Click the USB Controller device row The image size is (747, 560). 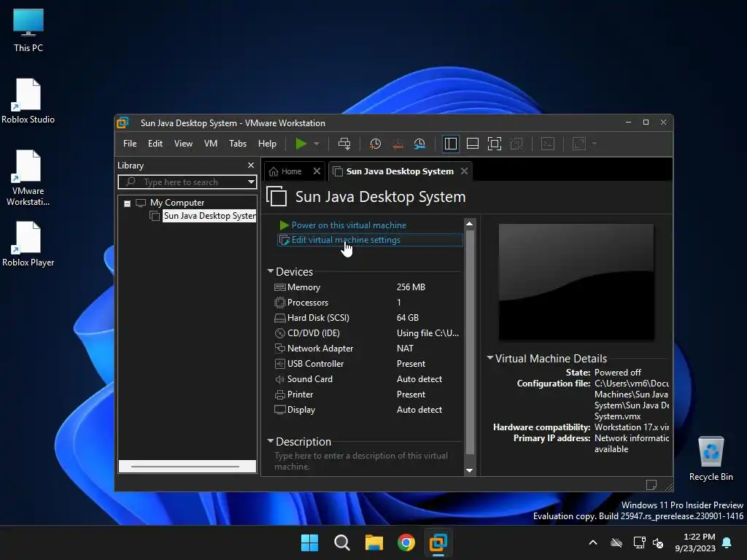pos(367,364)
